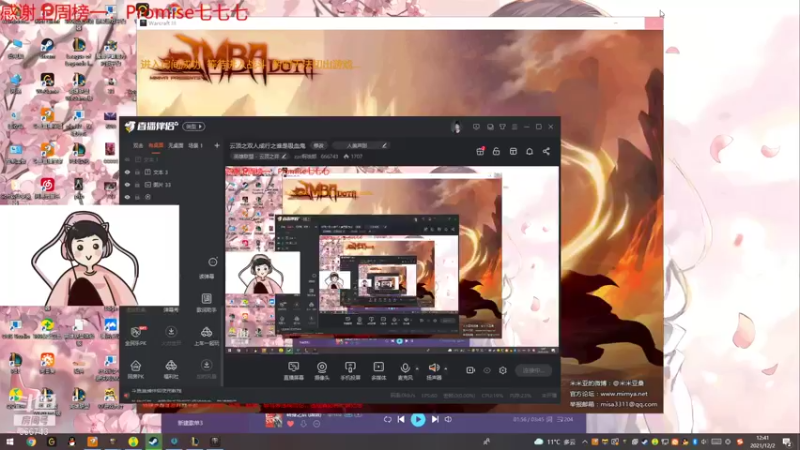Add a new scene with the plus icon
This screenshot has width=800, height=450.
click(217, 145)
